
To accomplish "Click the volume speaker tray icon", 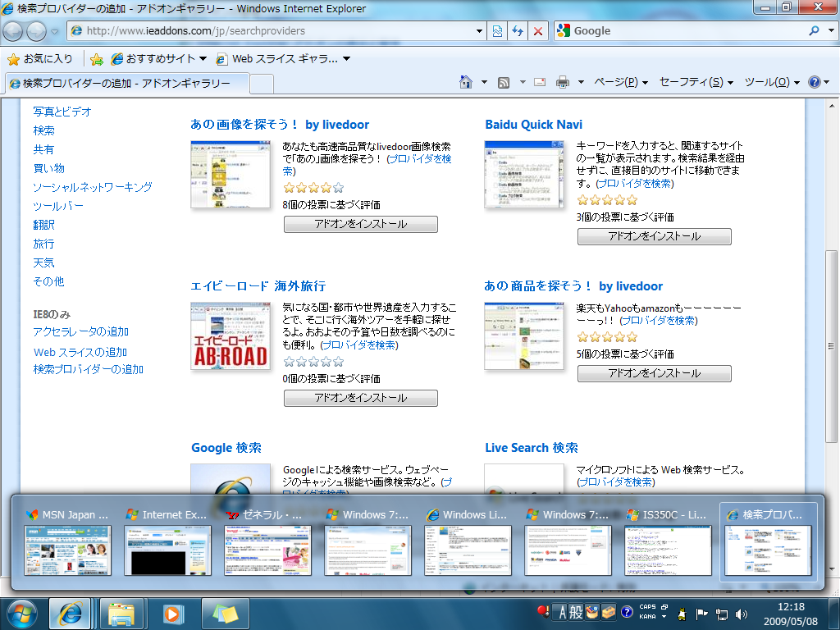I will (x=742, y=614).
